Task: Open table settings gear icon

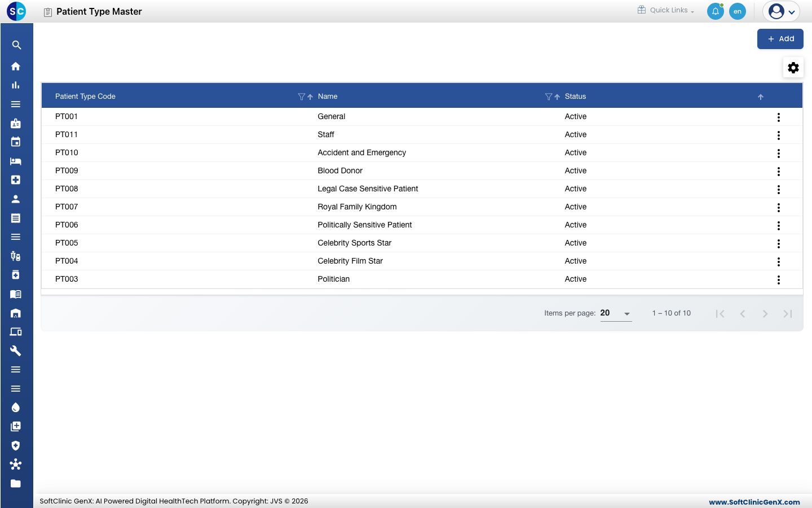Action: [793, 68]
